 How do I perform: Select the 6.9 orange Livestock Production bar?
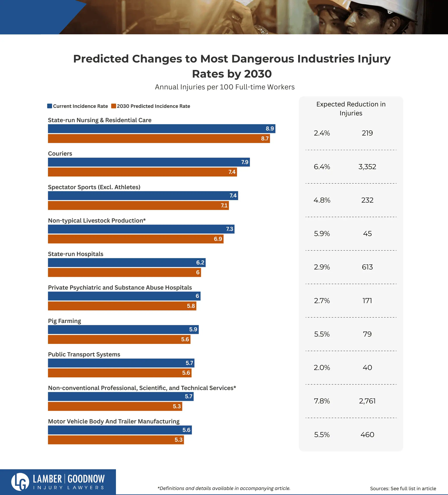click(x=136, y=239)
